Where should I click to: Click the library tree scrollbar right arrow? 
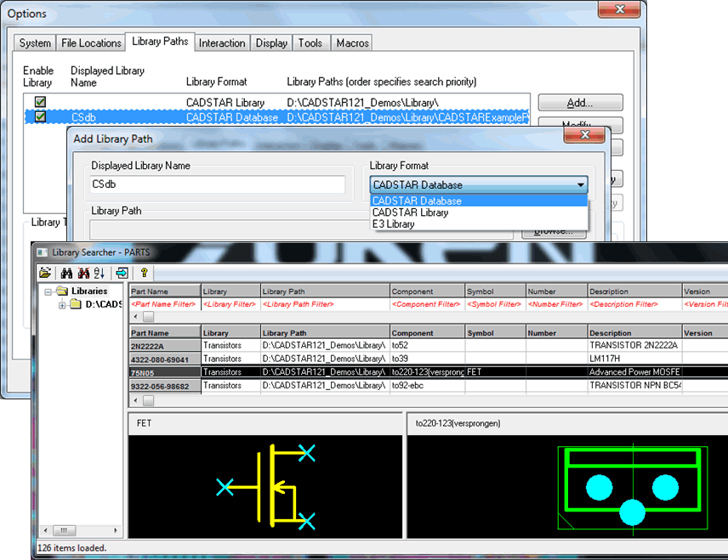tap(115, 530)
